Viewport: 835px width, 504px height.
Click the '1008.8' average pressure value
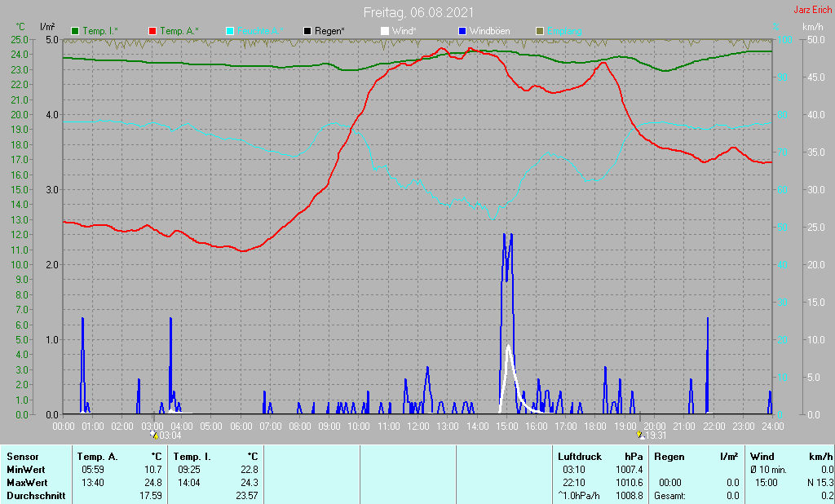(630, 496)
